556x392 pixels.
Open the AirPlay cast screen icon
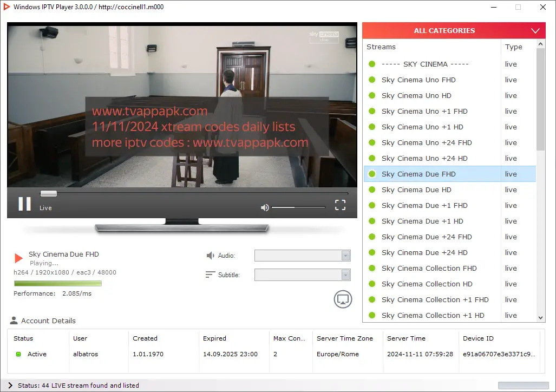tap(343, 299)
